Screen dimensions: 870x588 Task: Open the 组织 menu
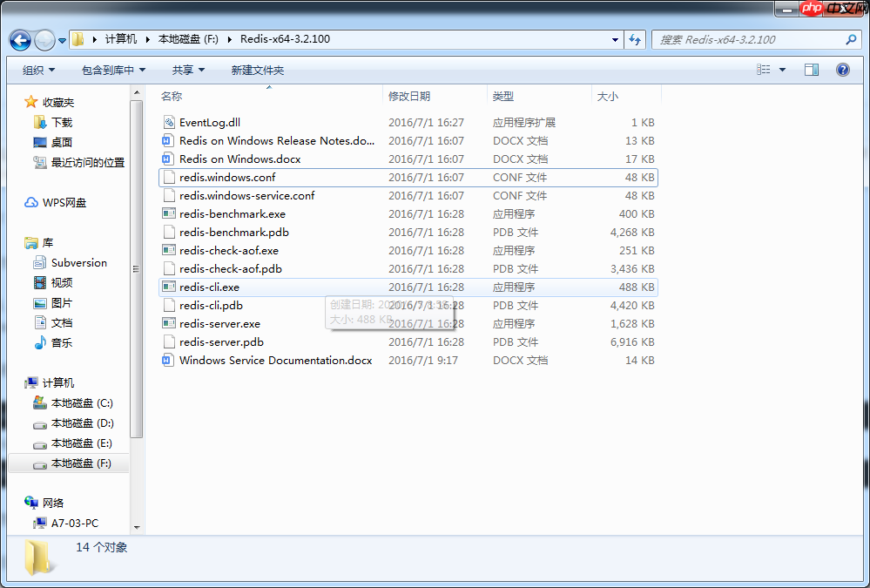coord(38,70)
